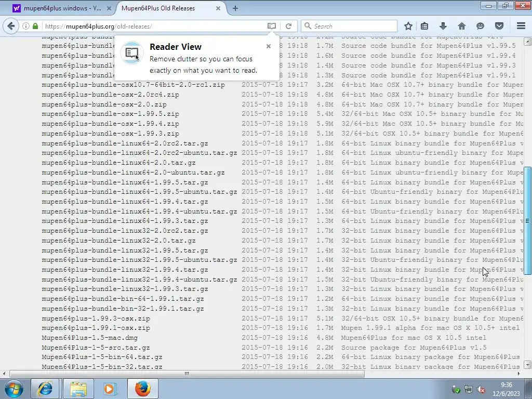This screenshot has height=399, width=532.
Task: Focus the browser Search field
Action: coord(349,26)
